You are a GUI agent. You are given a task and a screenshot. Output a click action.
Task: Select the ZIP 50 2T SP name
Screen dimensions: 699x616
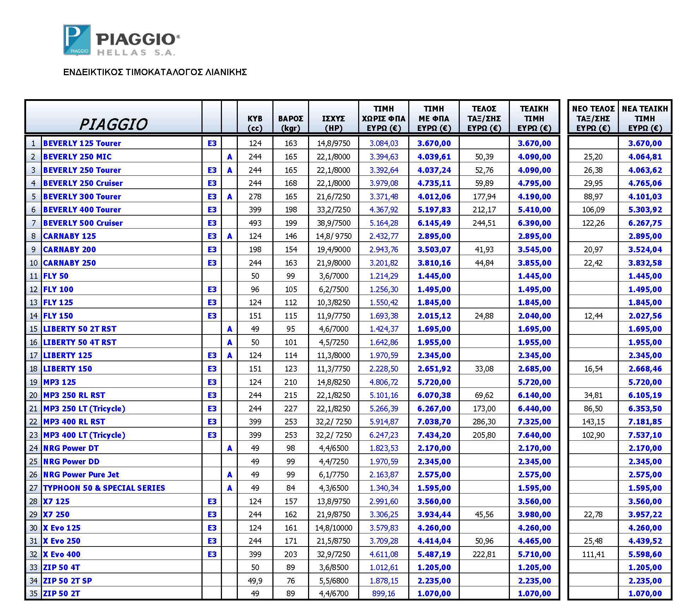coord(67,581)
